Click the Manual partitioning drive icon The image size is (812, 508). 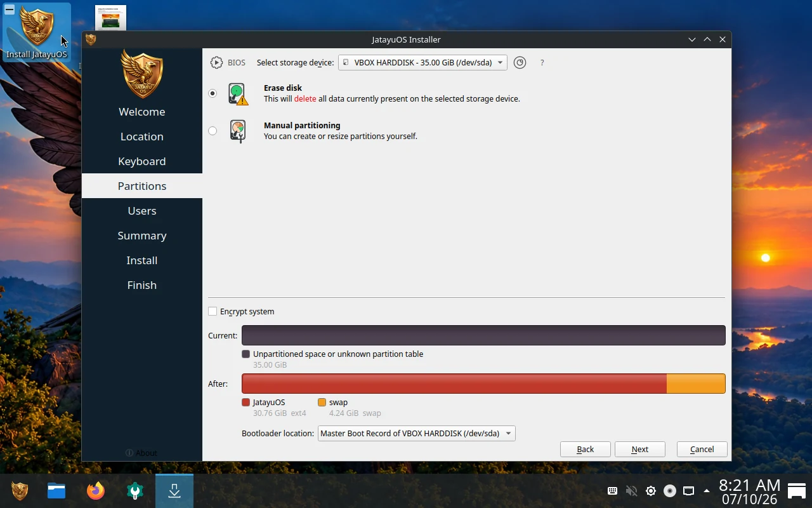[x=238, y=131]
